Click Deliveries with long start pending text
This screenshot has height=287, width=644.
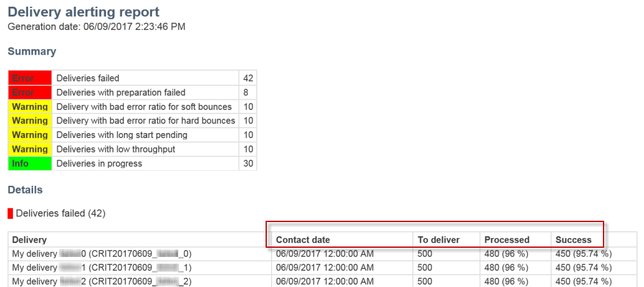122,135
